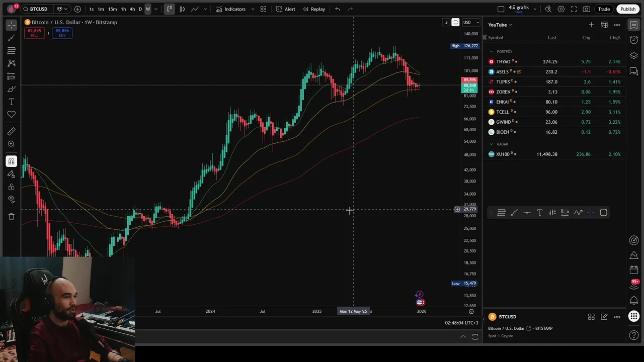Open the USD currency dropdown on price scale

coord(471,22)
